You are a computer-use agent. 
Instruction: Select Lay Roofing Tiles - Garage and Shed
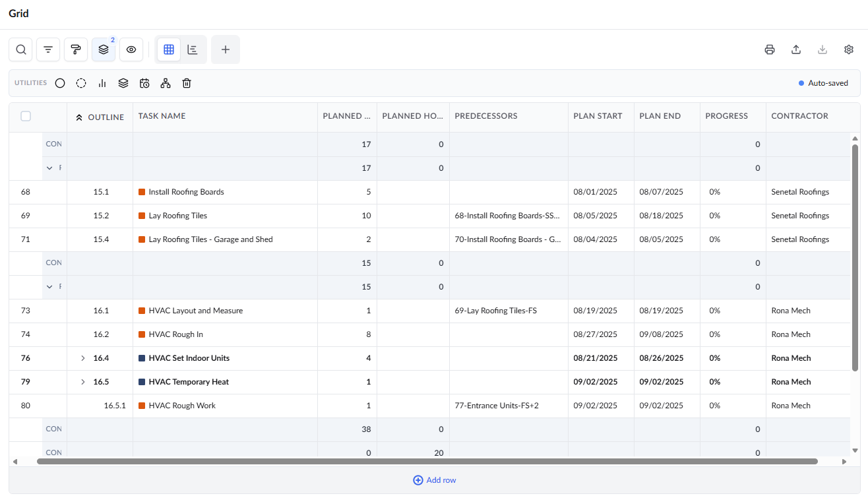(x=210, y=239)
